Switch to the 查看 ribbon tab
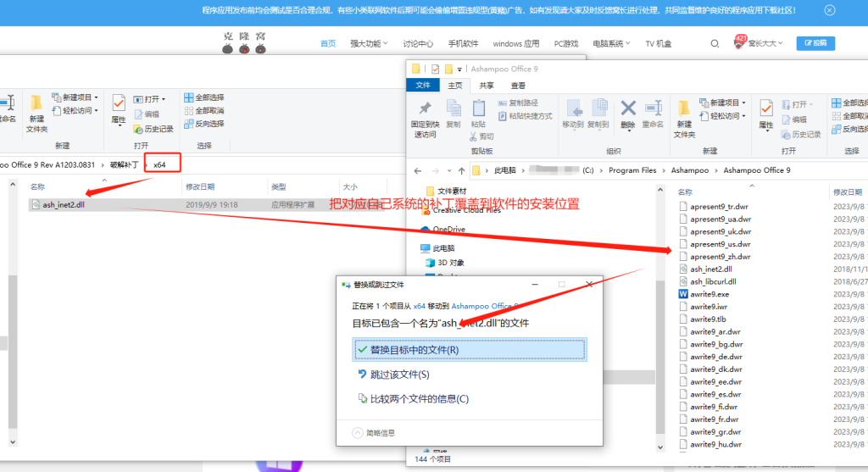The width and height of the screenshot is (868, 472). click(518, 86)
